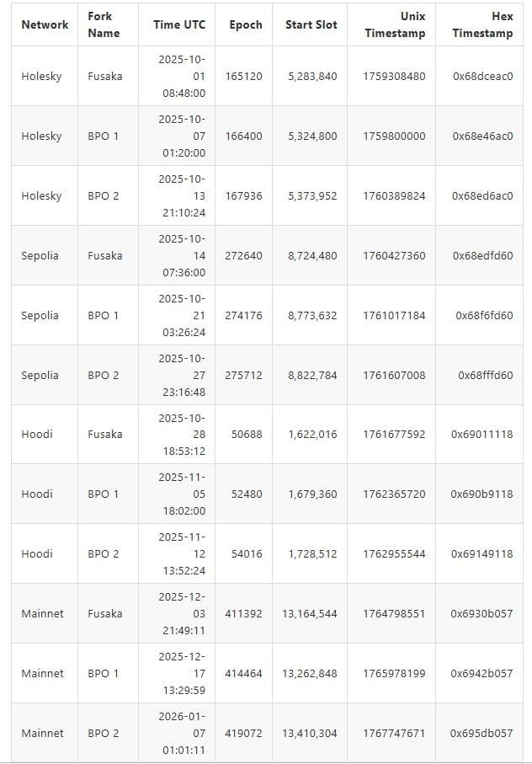This screenshot has height=764, width=532.
Task: Select Unix timestamp 1760427360
Action: tap(394, 255)
